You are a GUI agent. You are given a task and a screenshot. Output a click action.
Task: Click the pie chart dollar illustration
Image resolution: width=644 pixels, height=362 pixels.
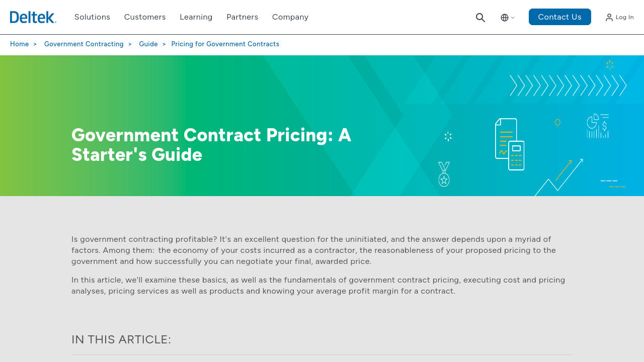click(x=598, y=126)
